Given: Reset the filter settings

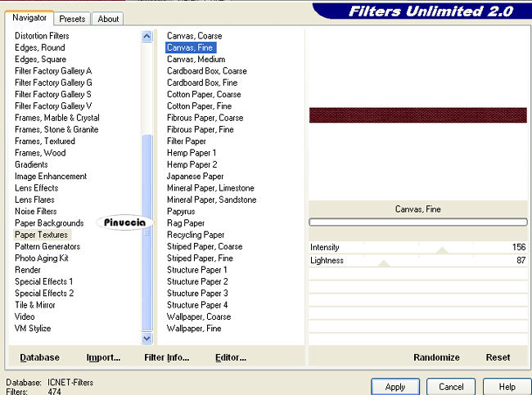Looking at the screenshot, I should (x=498, y=357).
